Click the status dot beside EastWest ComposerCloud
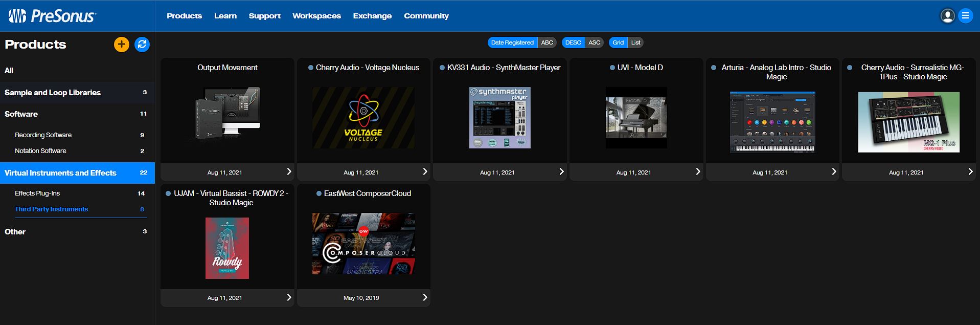The height and width of the screenshot is (325, 980). tap(319, 193)
